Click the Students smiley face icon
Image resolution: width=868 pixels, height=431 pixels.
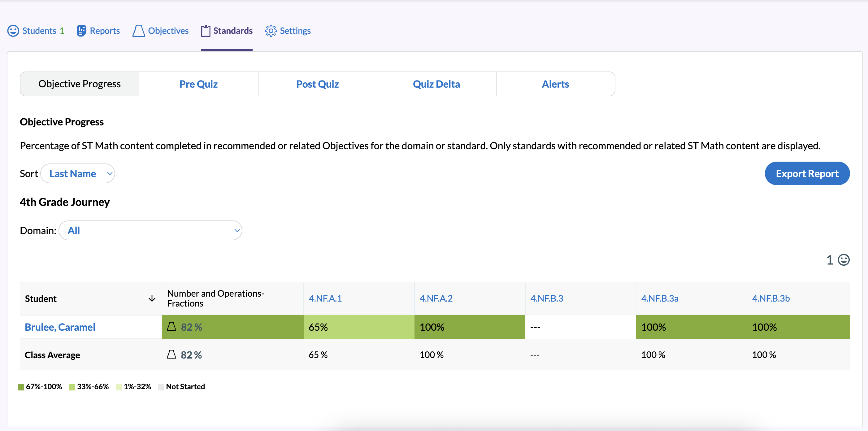(x=13, y=31)
